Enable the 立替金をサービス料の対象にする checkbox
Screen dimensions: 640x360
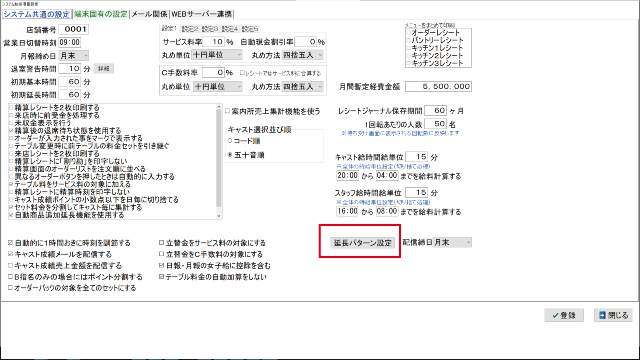[x=162, y=243]
